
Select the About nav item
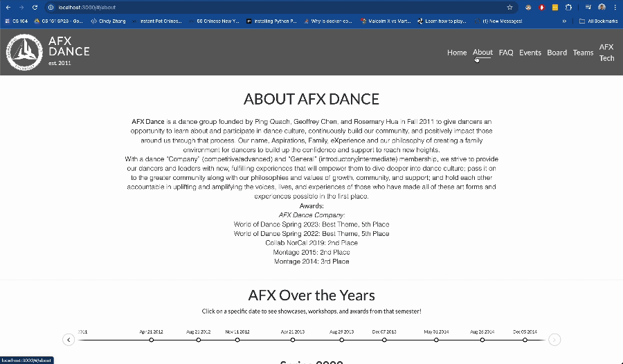pyautogui.click(x=482, y=52)
